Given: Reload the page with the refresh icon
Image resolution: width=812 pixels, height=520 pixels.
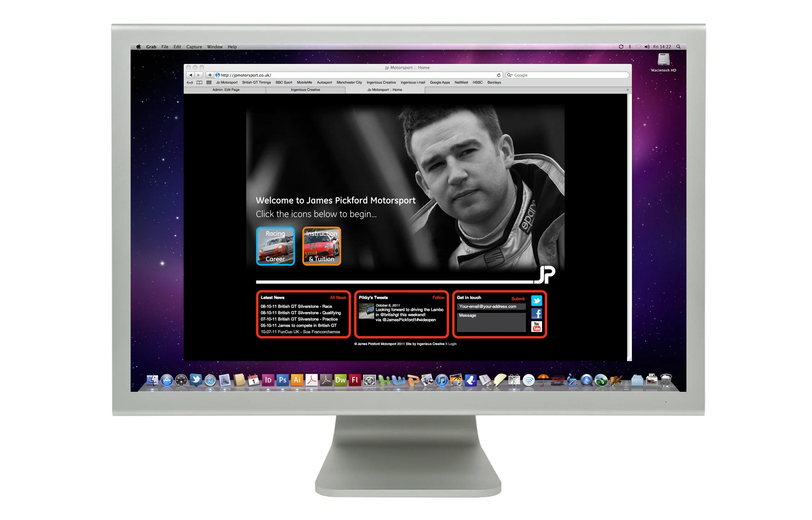Looking at the screenshot, I should coord(499,75).
